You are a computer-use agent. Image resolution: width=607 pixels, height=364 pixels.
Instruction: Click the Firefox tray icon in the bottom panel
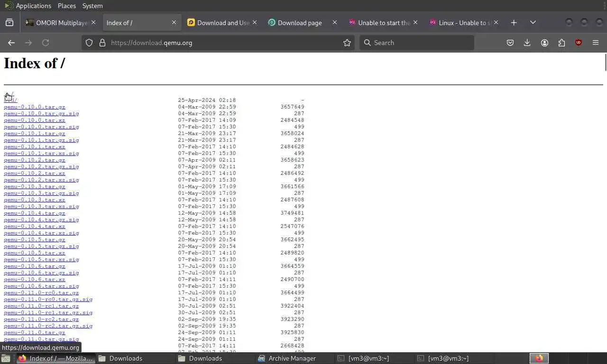point(539,358)
